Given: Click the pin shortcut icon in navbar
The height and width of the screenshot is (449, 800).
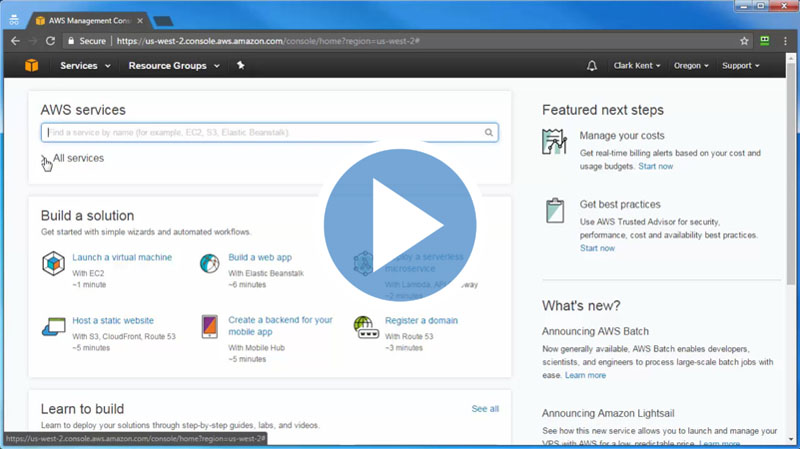Looking at the screenshot, I should coord(240,66).
